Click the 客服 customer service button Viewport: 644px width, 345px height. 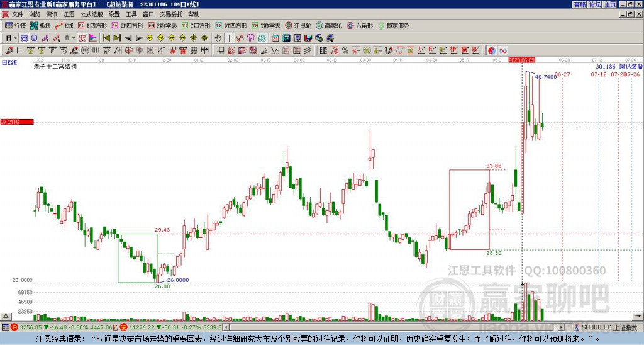pos(579,4)
